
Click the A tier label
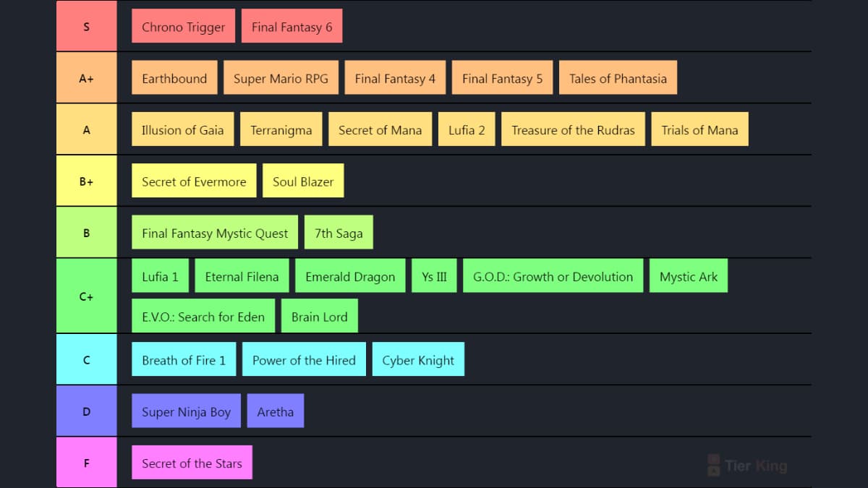pyautogui.click(x=87, y=129)
